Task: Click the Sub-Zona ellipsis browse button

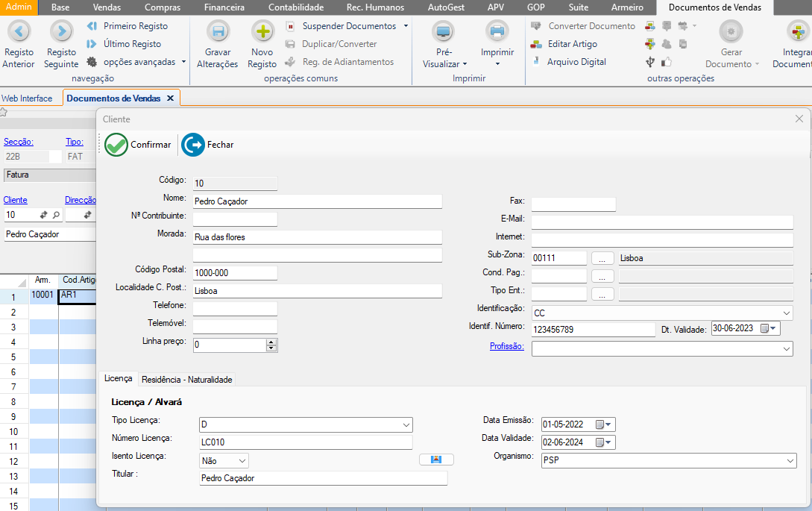Action: (602, 258)
